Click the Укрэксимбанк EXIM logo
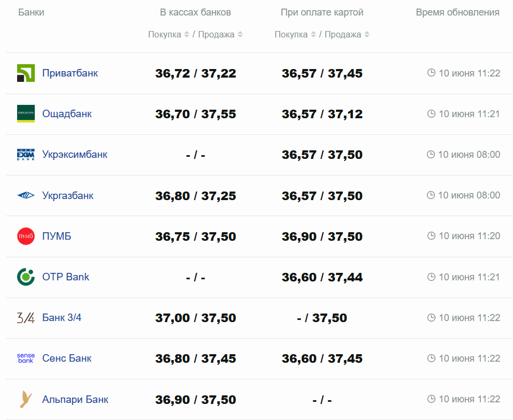This screenshot has width=513, height=420. pyautogui.click(x=26, y=155)
